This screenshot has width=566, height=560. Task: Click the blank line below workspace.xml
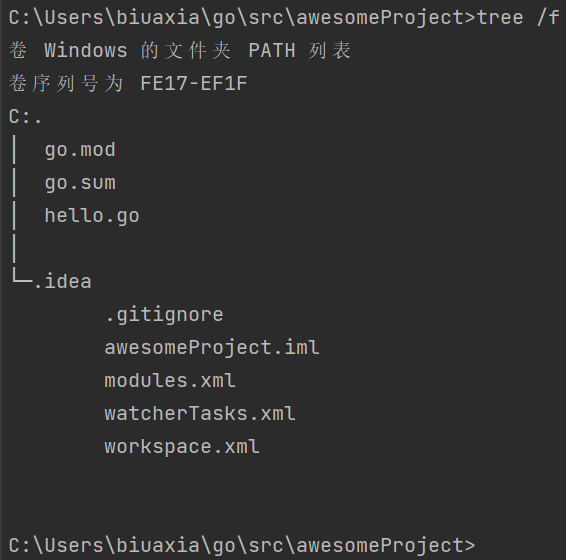pos(283,479)
